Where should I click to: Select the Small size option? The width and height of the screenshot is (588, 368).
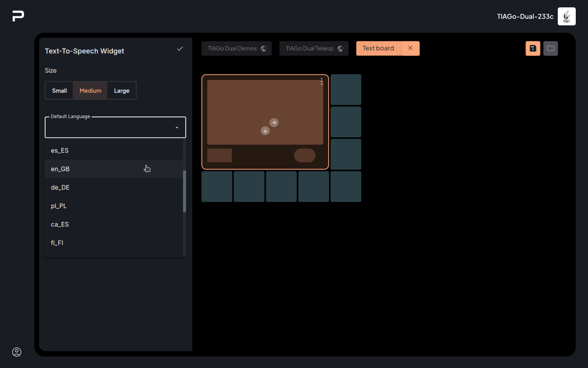tap(59, 91)
